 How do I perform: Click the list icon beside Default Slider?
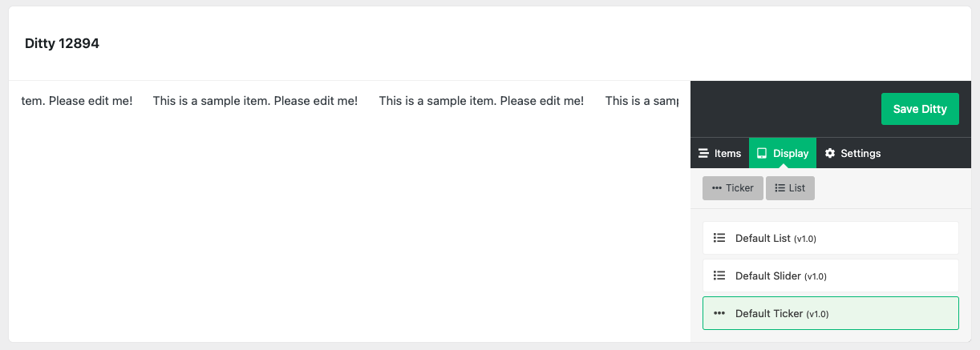click(x=719, y=276)
